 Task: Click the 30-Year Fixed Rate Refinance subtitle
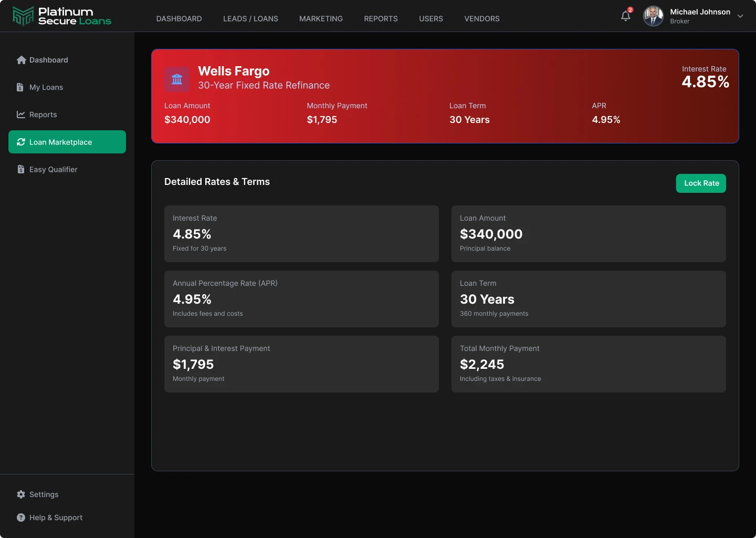point(264,85)
